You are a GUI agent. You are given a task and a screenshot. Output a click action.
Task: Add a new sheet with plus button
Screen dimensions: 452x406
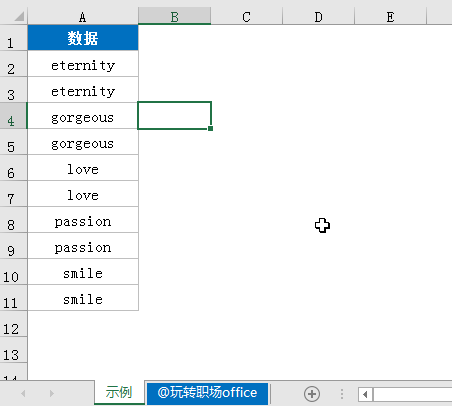pyautogui.click(x=312, y=394)
